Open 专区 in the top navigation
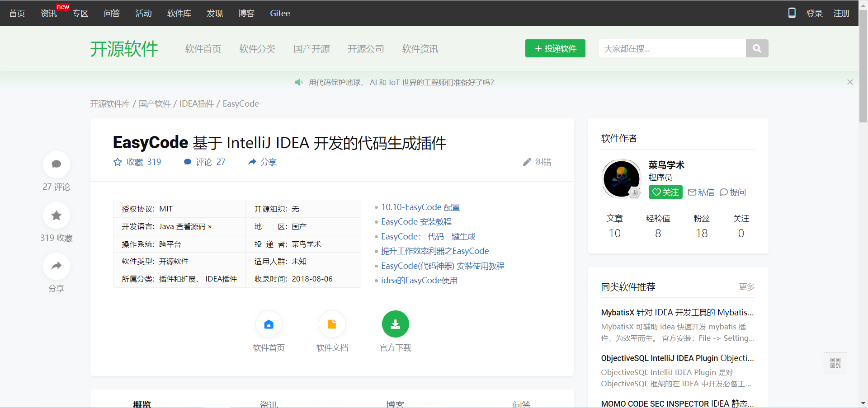 click(80, 13)
